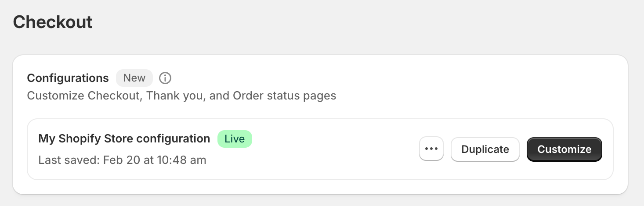Tap the gray New label pill
Image resolution: width=644 pixels, height=206 pixels.
(134, 78)
